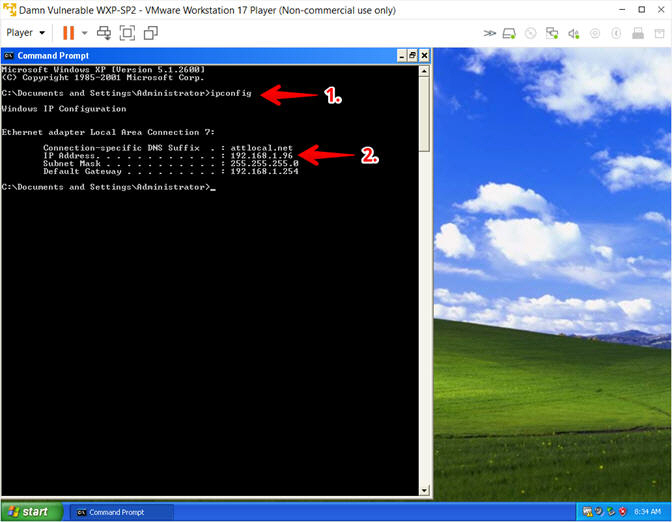The image size is (672, 522).
Task: Expand the devices toolbar chevron
Action: point(489,33)
